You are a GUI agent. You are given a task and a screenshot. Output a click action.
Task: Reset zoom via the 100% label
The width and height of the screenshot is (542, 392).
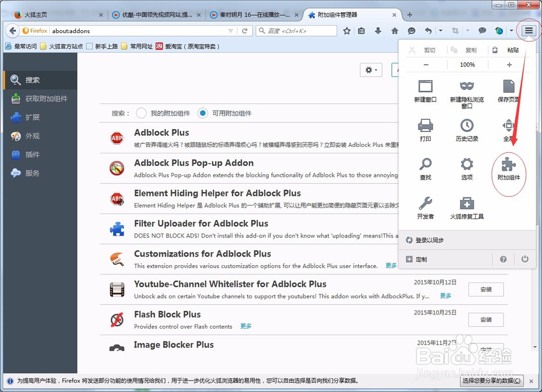pyautogui.click(x=467, y=65)
